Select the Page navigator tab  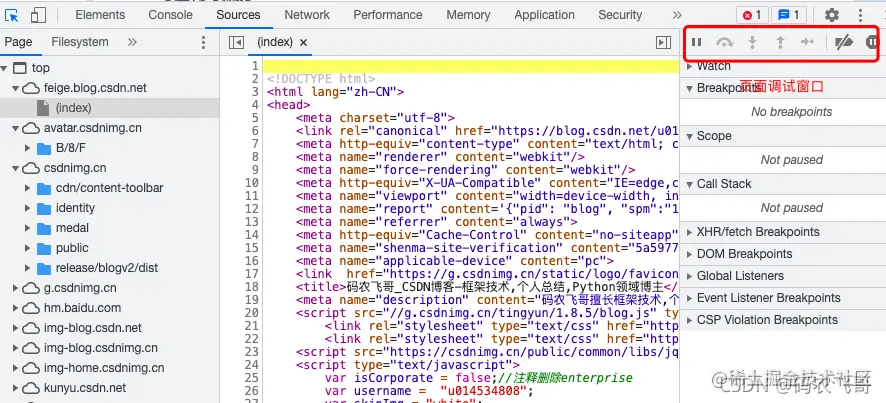pos(18,42)
